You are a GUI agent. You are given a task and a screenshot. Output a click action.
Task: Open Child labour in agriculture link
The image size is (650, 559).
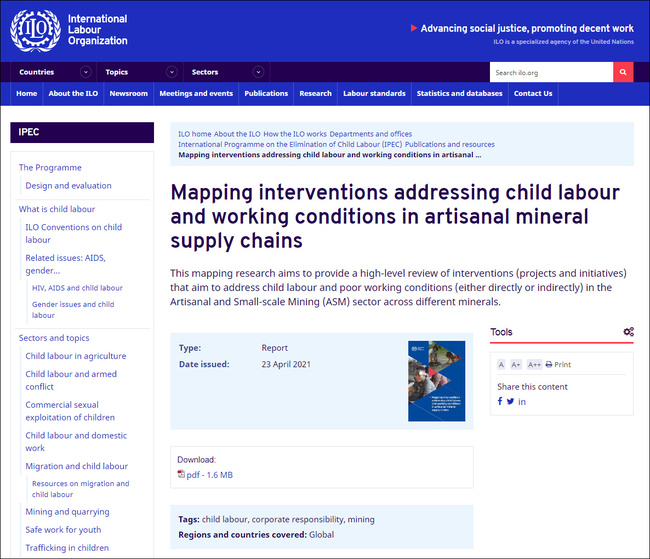point(76,356)
